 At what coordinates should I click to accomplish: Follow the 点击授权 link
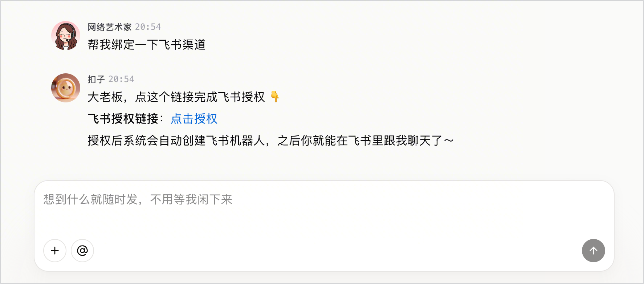194,119
